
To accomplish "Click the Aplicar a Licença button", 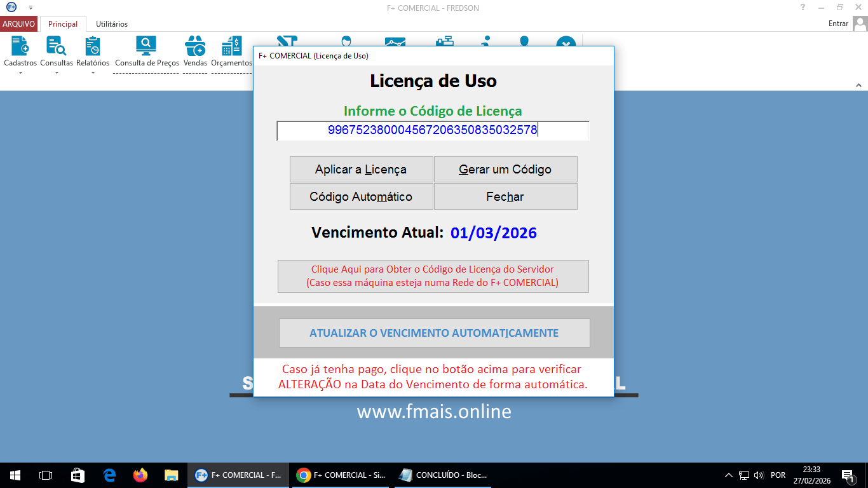I will (x=361, y=169).
